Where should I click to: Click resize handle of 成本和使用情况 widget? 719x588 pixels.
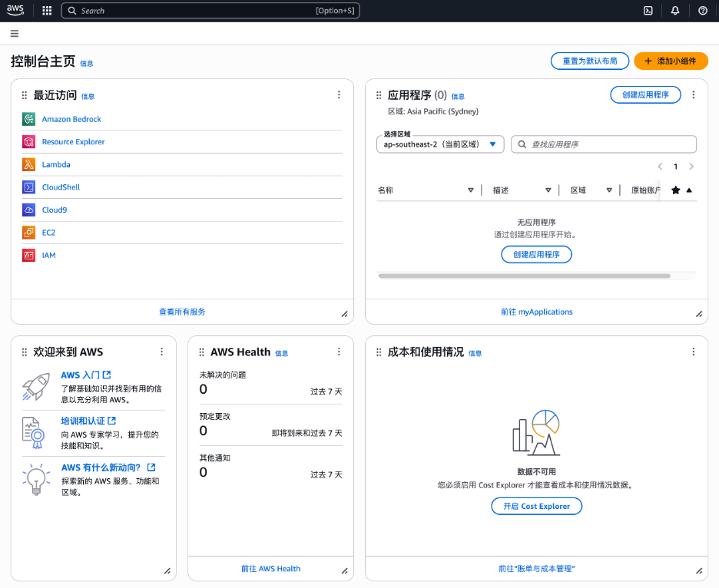699,570
